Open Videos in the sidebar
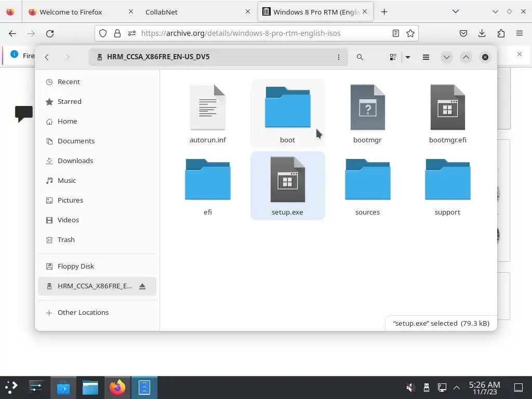The image size is (532, 399). tap(97, 220)
